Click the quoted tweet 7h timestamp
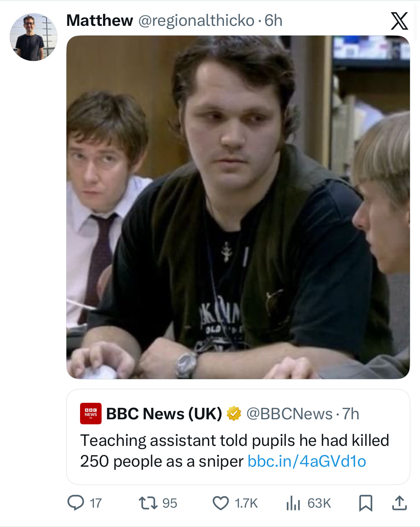This screenshot has height=527, width=420. (351, 414)
